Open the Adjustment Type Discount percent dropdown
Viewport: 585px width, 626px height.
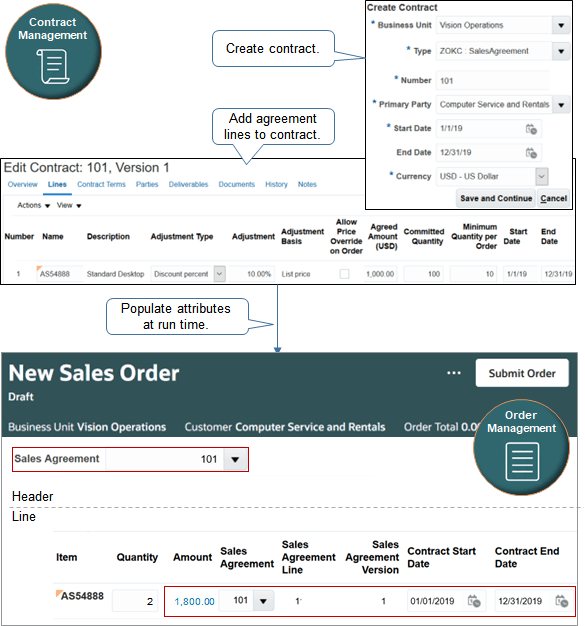[x=219, y=274]
